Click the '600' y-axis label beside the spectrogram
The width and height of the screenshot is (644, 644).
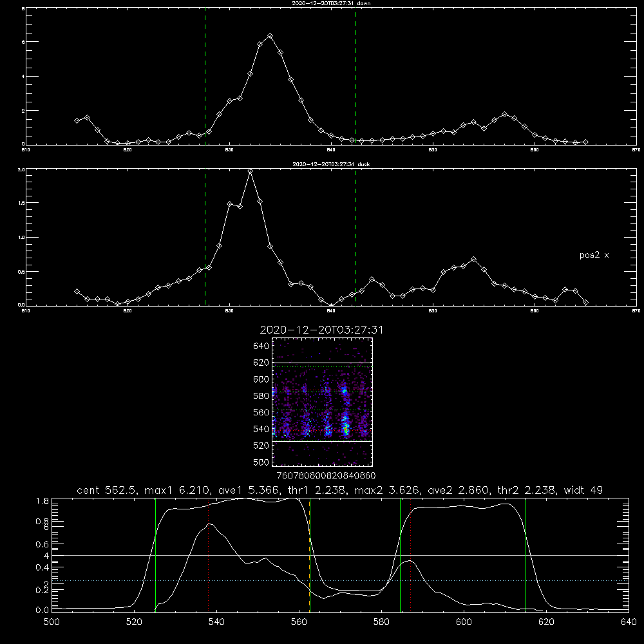point(261,379)
